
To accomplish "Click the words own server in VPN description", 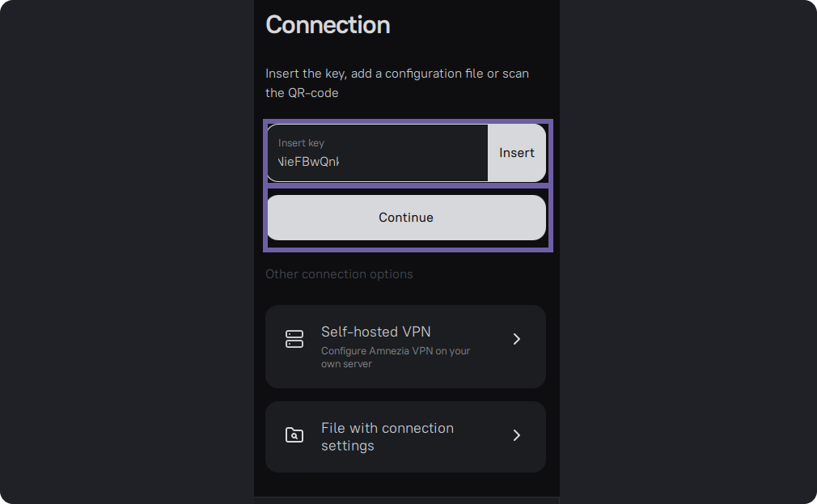I will coord(346,364).
